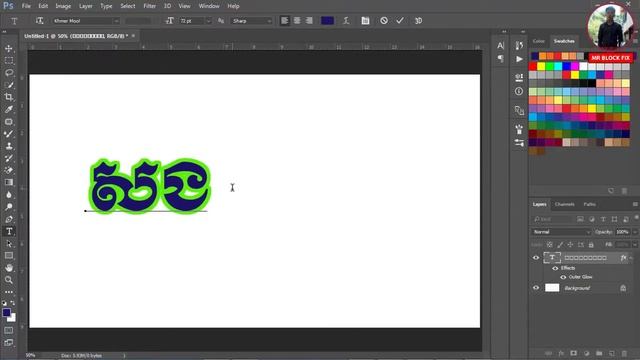Toggle right align text button
The height and width of the screenshot is (360, 640).
click(x=309, y=21)
